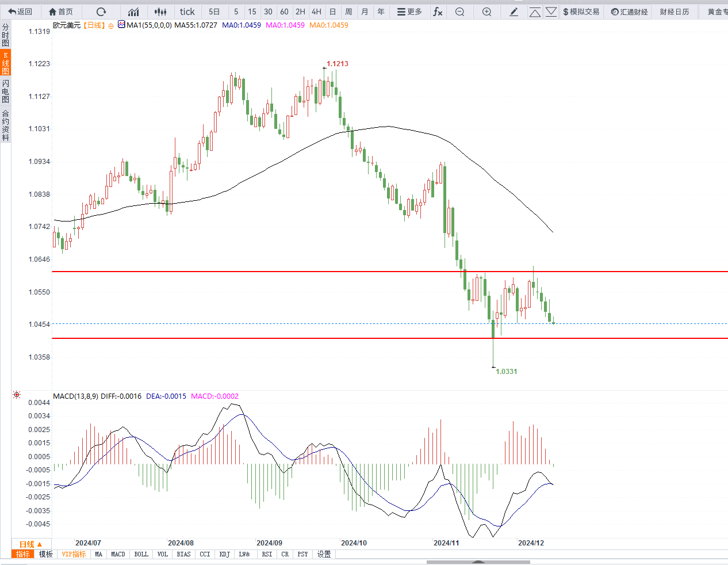This screenshot has height=565, width=728.
Task: Select the 月 monthly period
Action: coord(365,12)
